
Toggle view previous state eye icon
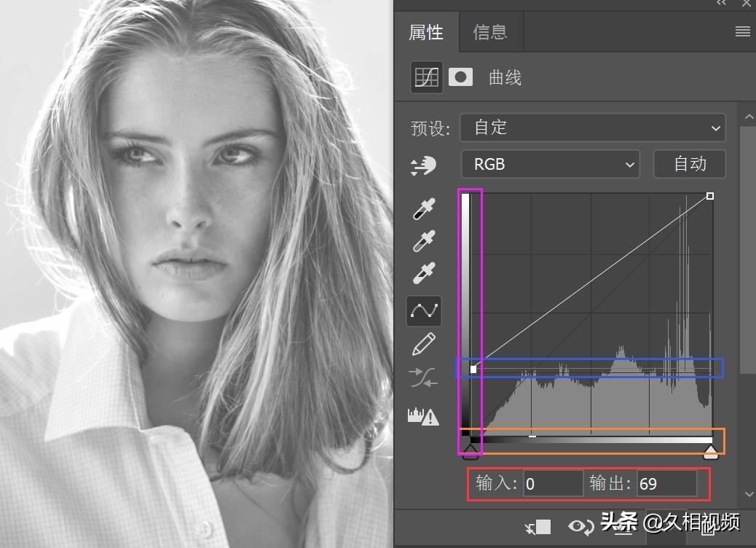(x=580, y=527)
